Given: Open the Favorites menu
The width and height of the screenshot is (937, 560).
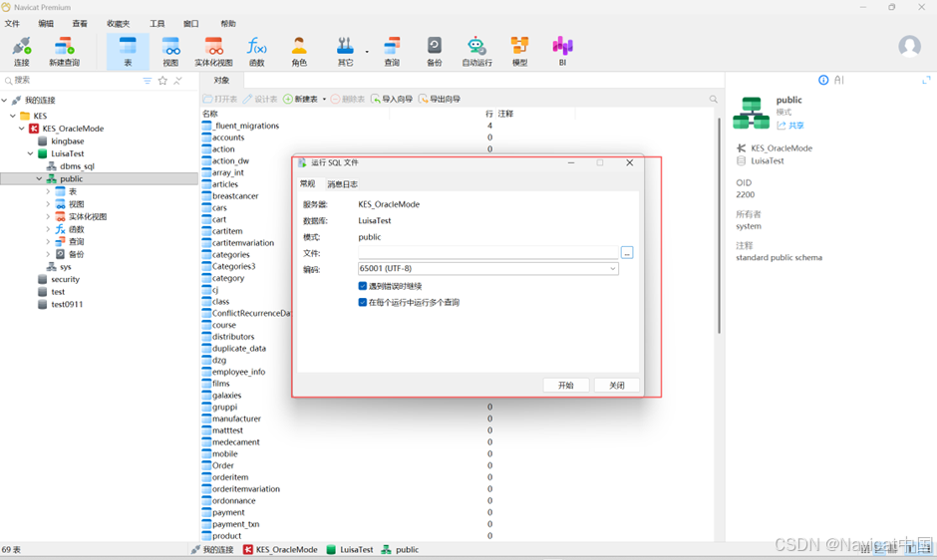Looking at the screenshot, I should [x=119, y=23].
